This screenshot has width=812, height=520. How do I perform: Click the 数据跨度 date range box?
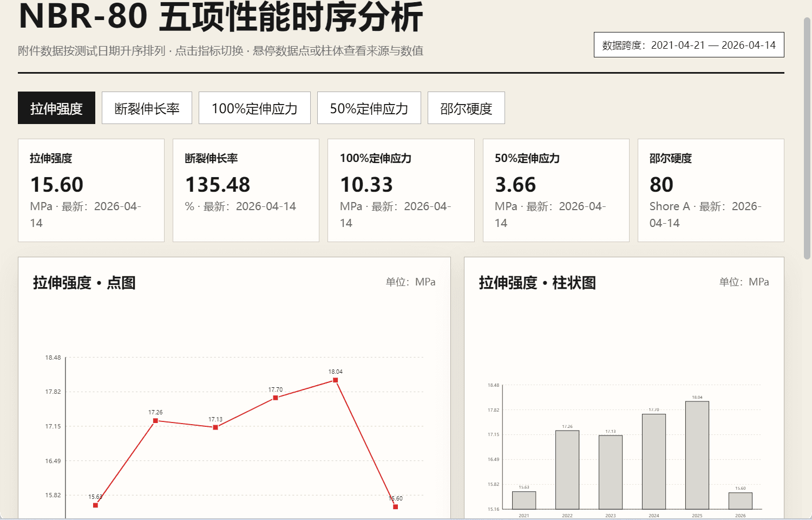[689, 45]
